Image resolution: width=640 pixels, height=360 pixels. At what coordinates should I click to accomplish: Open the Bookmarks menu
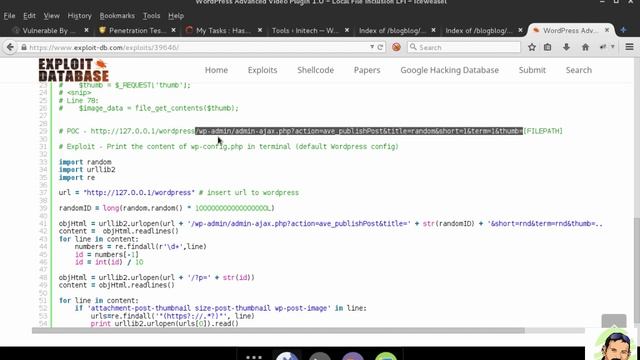click(117, 16)
